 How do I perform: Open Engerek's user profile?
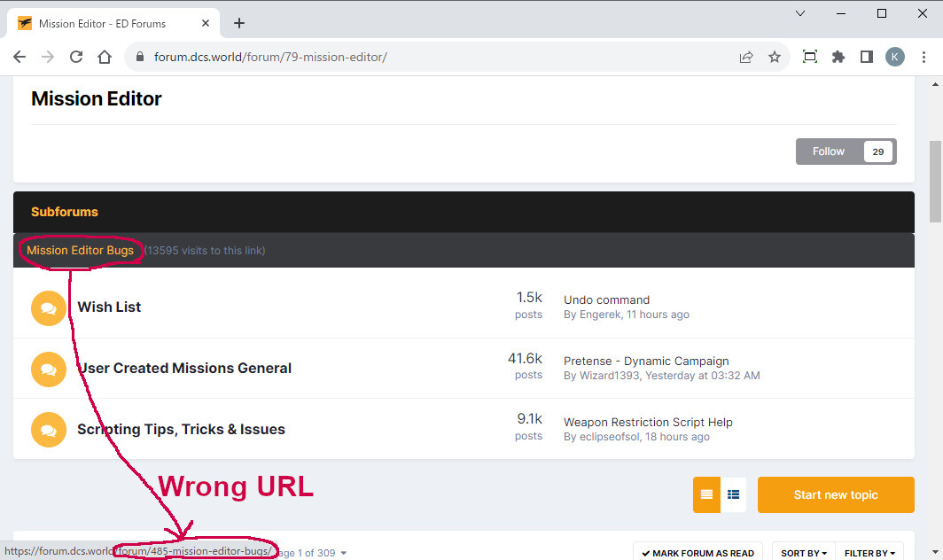coord(600,315)
